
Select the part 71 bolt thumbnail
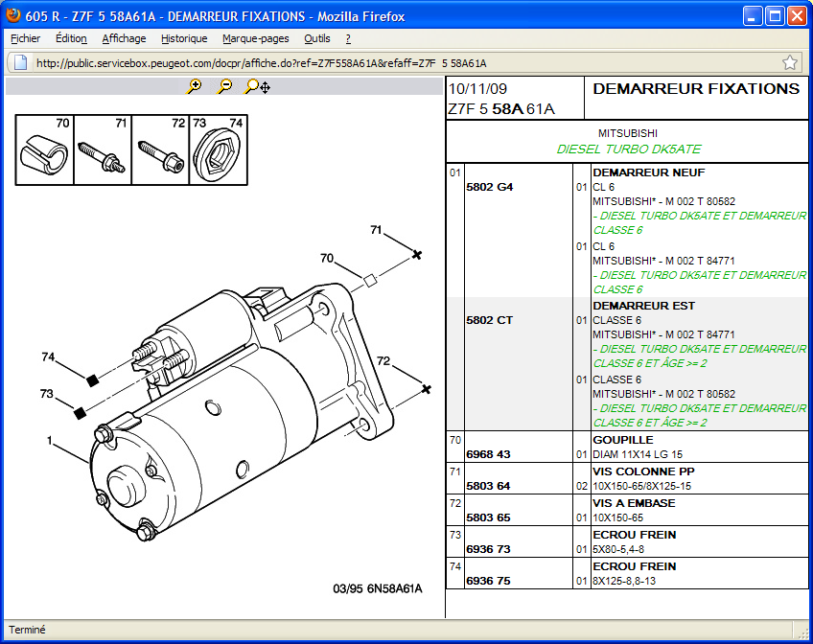pyautogui.click(x=103, y=150)
